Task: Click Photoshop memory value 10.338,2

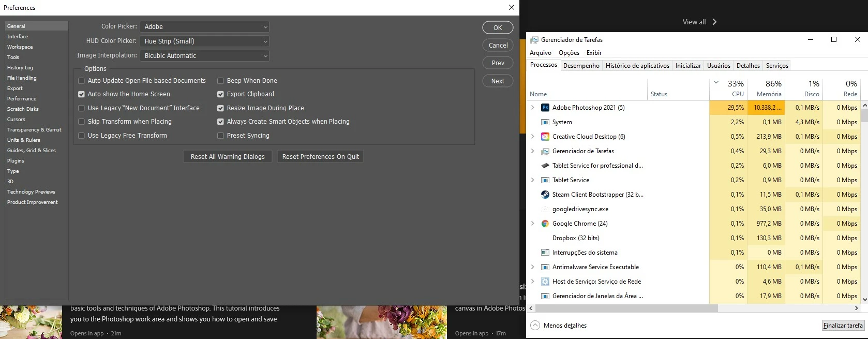Action: click(x=766, y=108)
